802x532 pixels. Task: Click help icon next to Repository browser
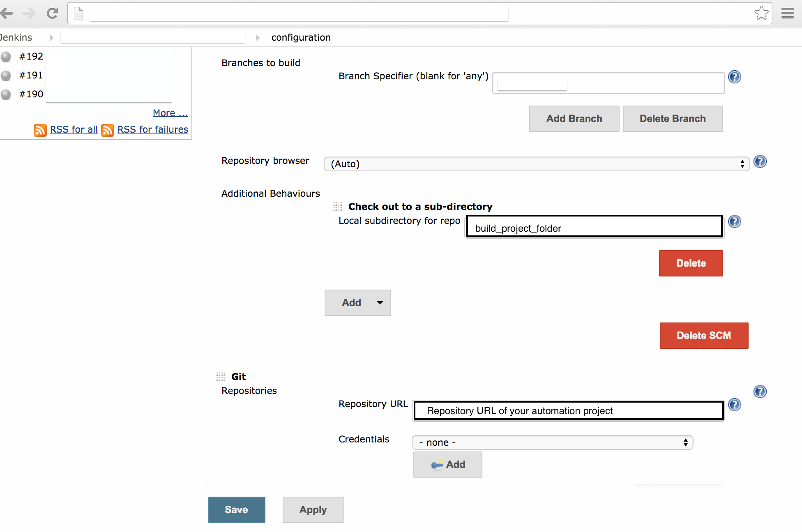[760, 161]
